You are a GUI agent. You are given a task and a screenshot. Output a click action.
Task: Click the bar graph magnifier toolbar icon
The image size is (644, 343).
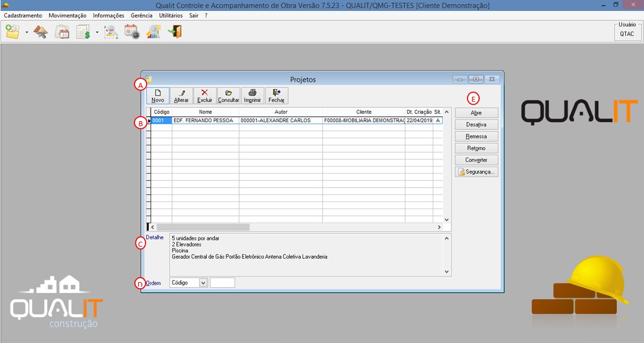(154, 32)
